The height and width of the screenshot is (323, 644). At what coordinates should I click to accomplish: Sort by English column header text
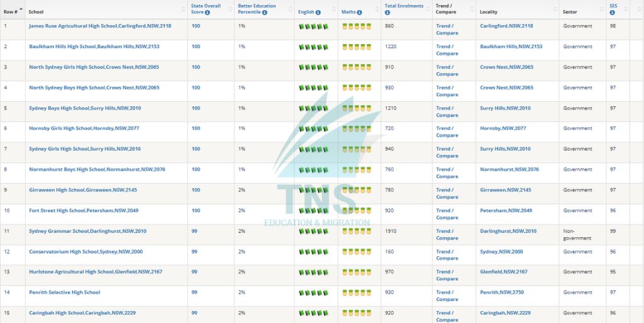[306, 13]
